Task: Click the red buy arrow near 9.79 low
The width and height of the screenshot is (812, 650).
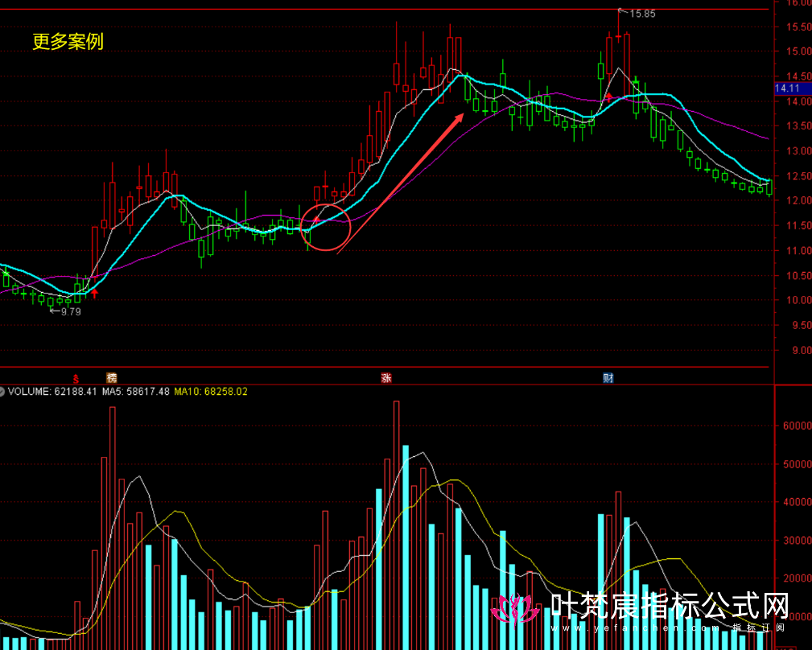Action: (95, 294)
